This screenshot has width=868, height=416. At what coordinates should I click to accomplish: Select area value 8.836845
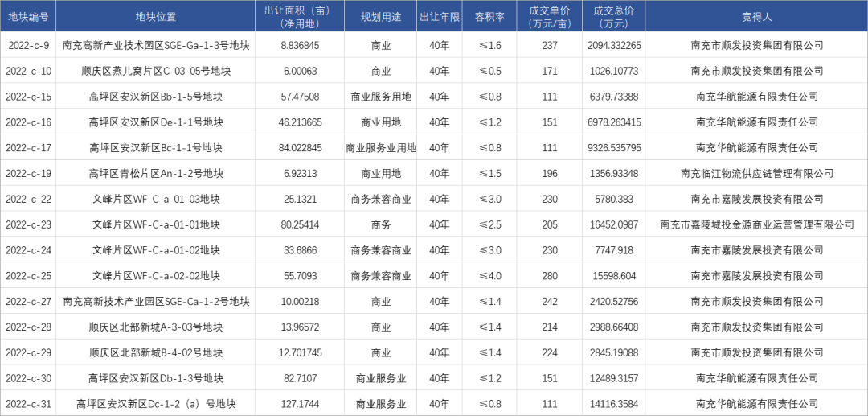point(300,45)
